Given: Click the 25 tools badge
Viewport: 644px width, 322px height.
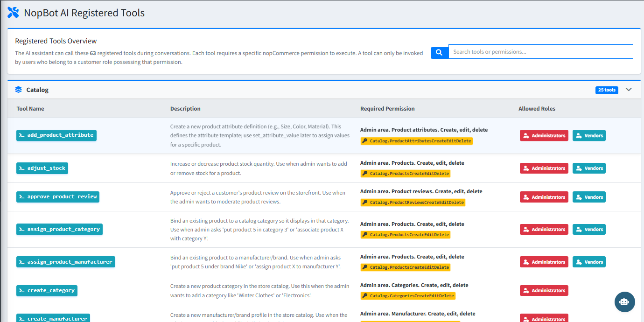Looking at the screenshot, I should pos(607,90).
